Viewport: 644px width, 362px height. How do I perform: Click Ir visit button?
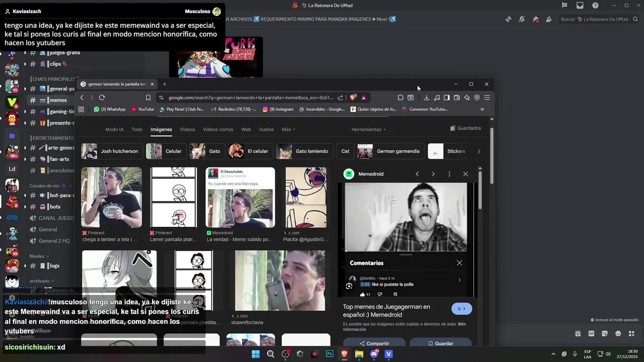click(462, 309)
